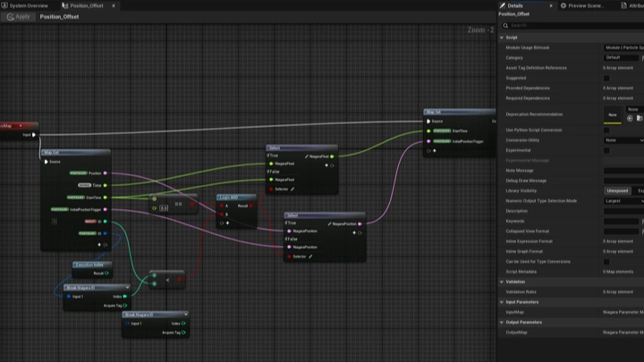This screenshot has width=644, height=362.
Task: Open the Conversion Utility dropdown
Action: coord(623,139)
